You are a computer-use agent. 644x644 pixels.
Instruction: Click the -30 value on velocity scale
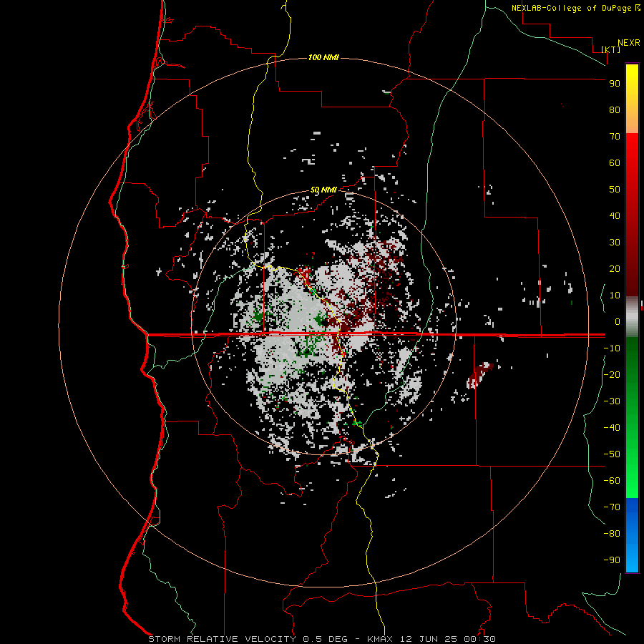[612, 401]
